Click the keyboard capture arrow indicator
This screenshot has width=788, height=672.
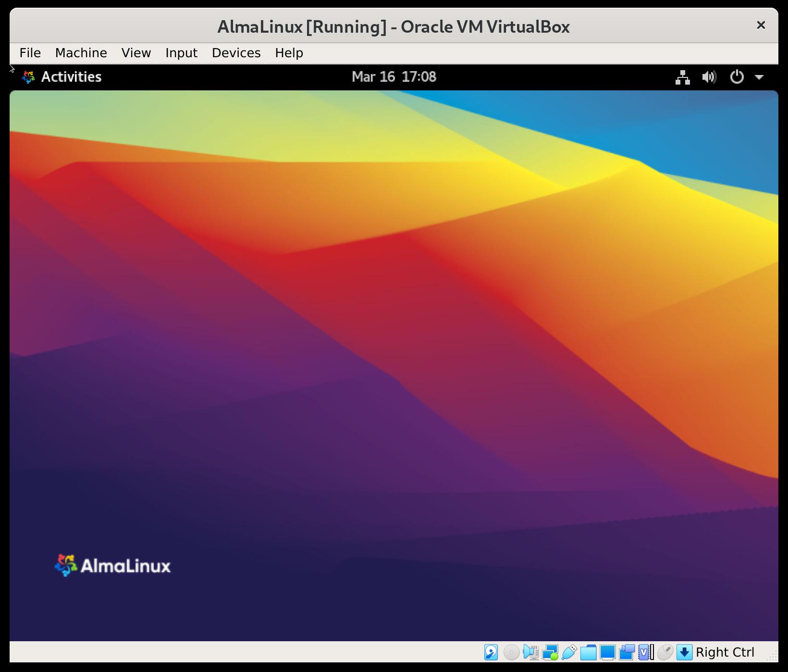[x=684, y=652]
